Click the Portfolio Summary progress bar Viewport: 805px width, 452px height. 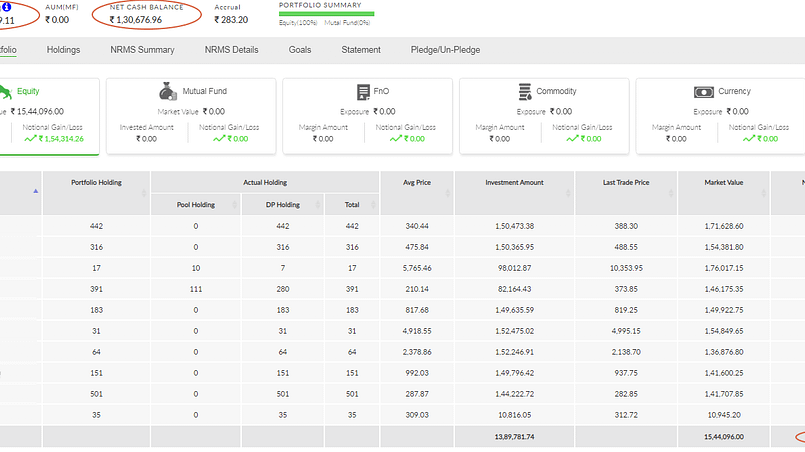[327, 14]
